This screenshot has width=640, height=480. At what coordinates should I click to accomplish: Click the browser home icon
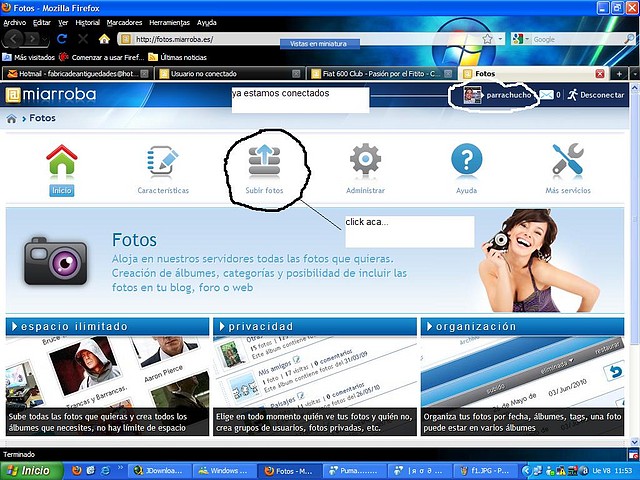click(104, 39)
